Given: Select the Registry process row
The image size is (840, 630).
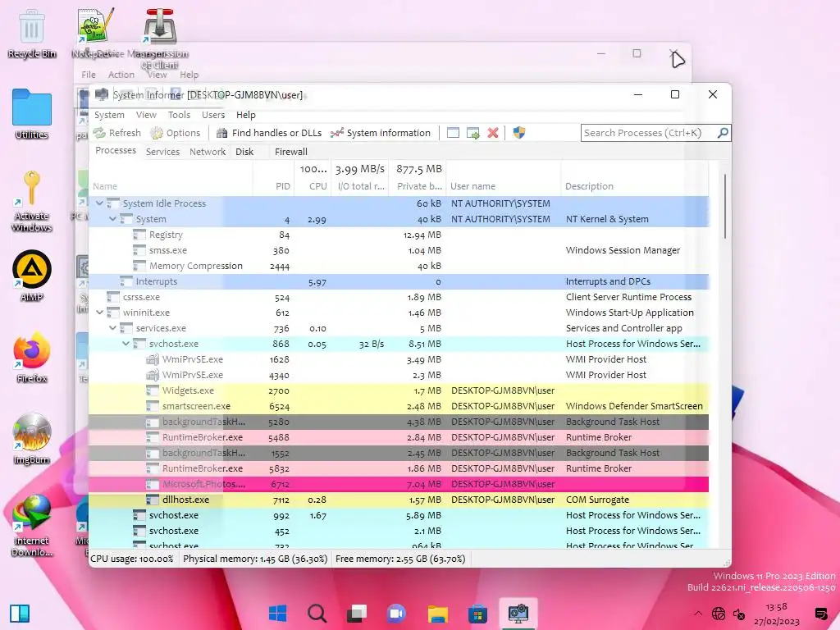Looking at the screenshot, I should (x=399, y=235).
